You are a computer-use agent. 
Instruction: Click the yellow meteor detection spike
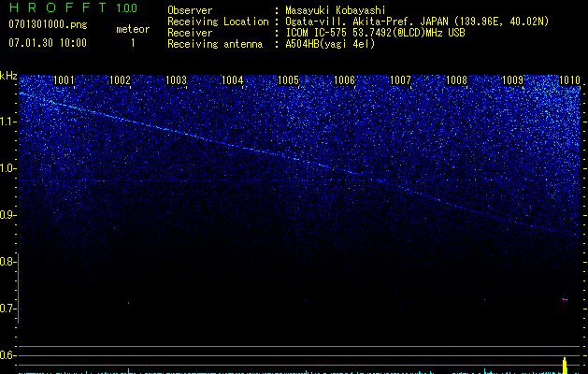(565, 366)
